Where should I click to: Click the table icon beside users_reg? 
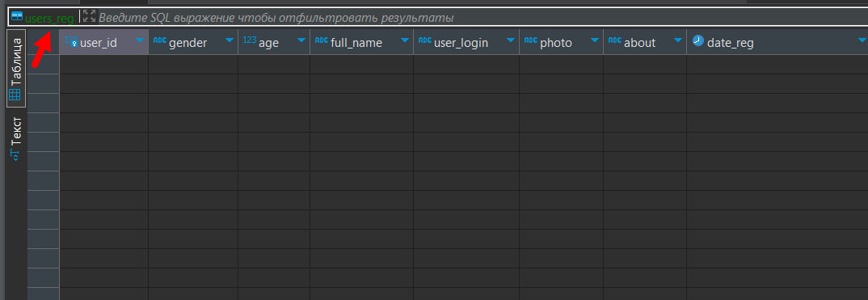click(x=17, y=16)
